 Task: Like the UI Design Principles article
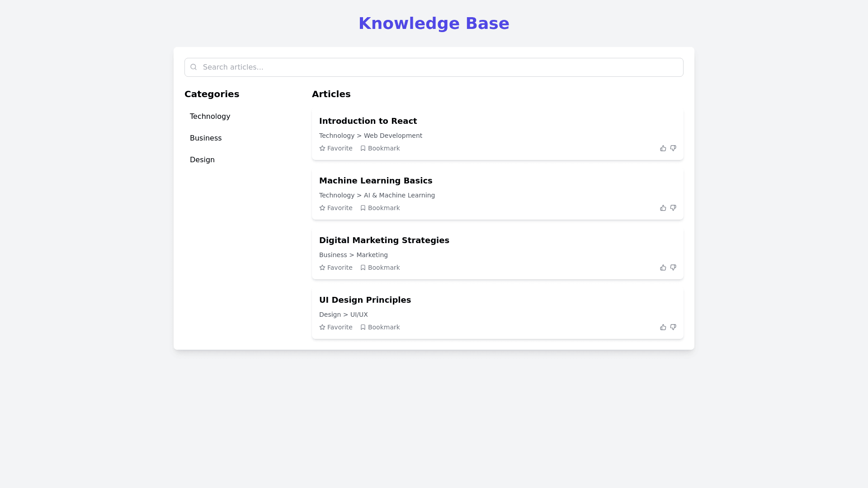[663, 327]
